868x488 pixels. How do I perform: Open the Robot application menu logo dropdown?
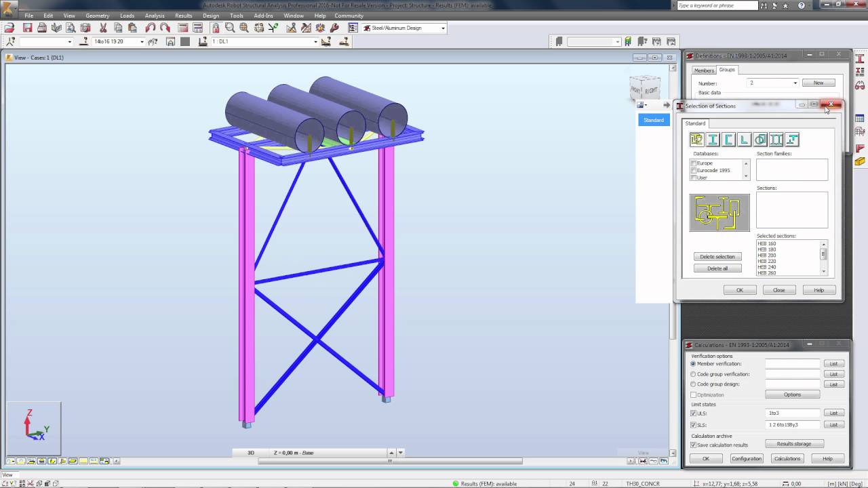click(10, 9)
